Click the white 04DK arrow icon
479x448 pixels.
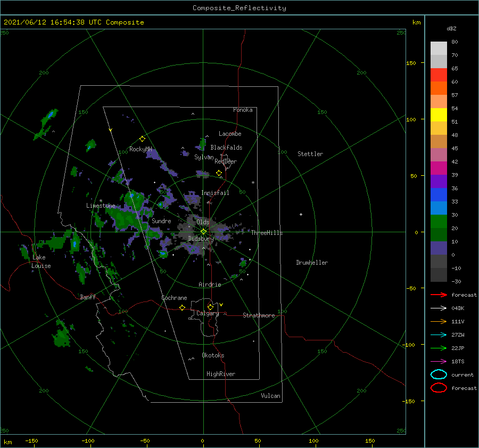click(439, 308)
